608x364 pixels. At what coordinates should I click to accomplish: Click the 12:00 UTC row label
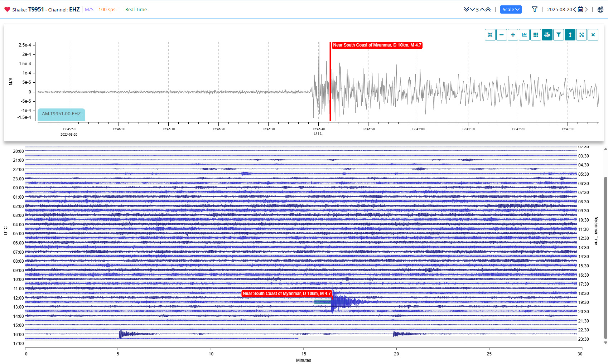click(x=18, y=298)
